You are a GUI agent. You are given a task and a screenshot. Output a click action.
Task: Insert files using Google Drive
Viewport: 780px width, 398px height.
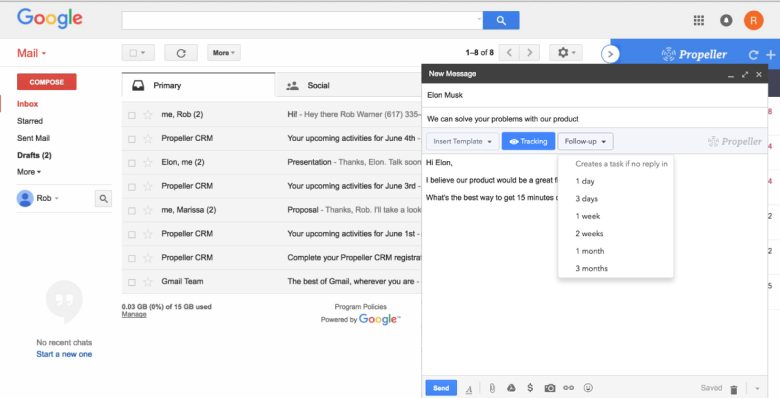pyautogui.click(x=511, y=388)
